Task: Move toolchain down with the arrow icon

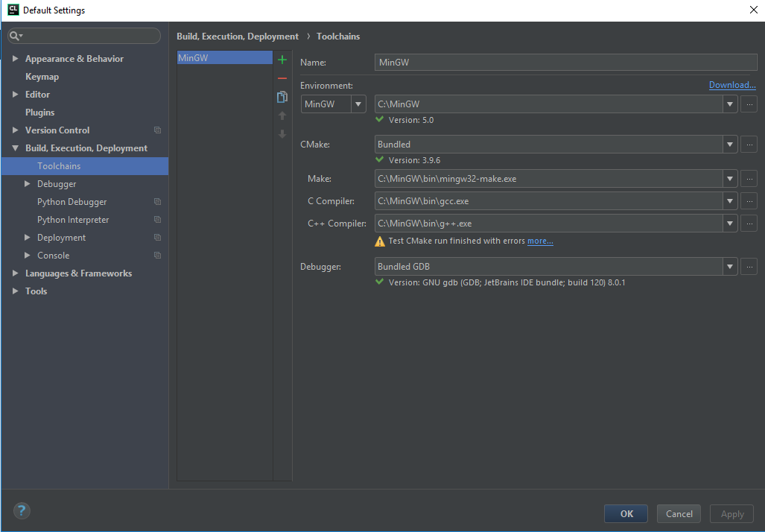Action: coord(282,133)
